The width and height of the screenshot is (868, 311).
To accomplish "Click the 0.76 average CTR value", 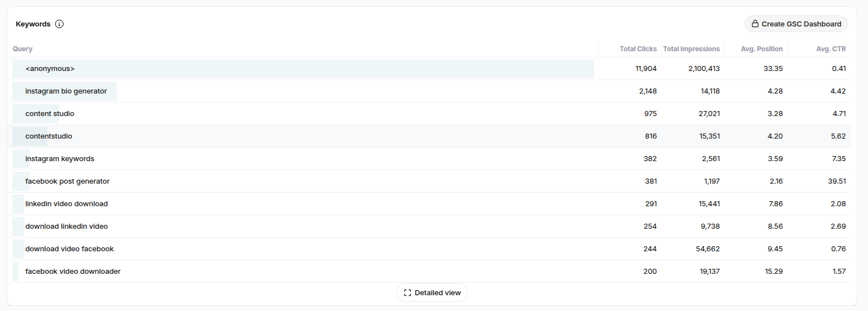I will (x=839, y=249).
